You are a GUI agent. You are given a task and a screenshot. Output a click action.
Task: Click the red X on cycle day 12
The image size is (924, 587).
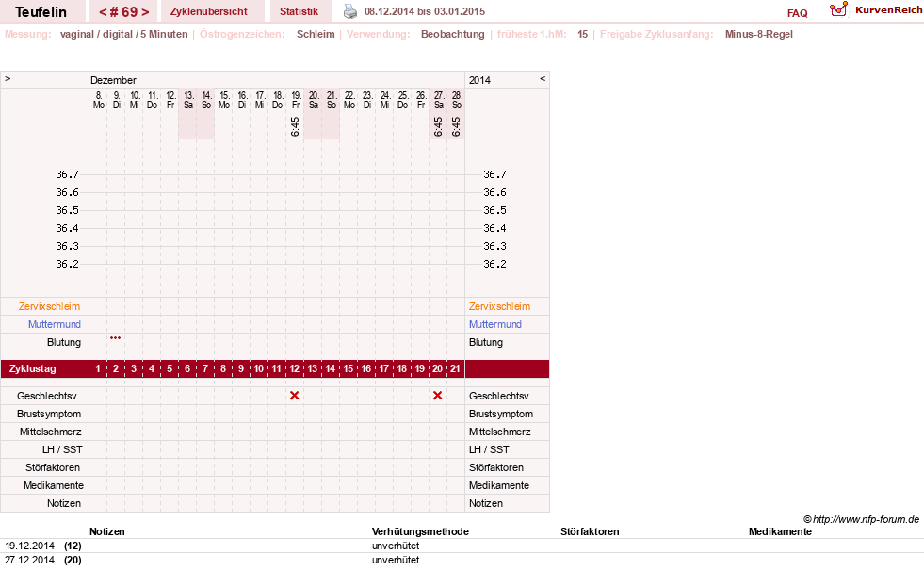click(295, 396)
